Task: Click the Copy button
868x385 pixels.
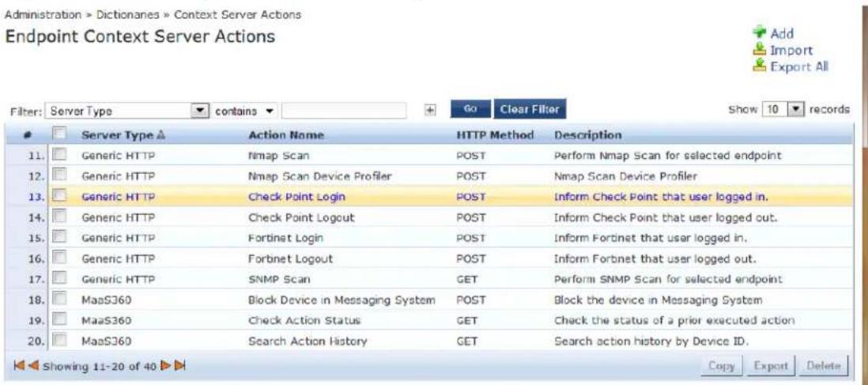Action: coord(721,366)
